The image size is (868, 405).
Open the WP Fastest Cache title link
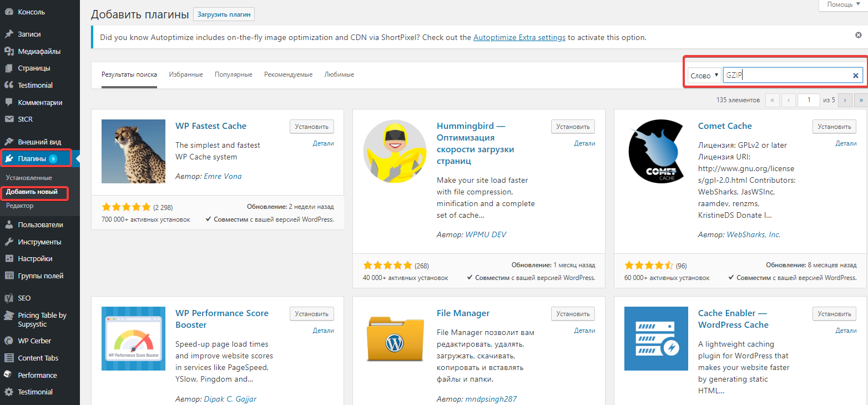click(211, 126)
